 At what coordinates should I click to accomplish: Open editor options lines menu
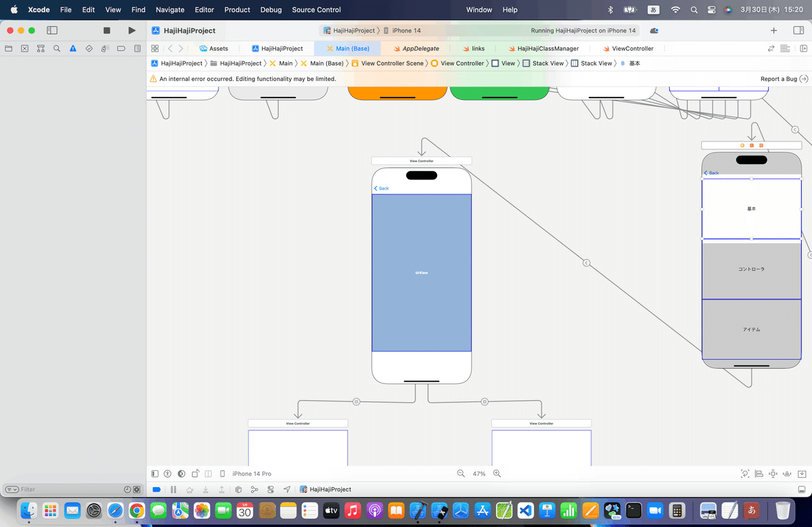click(x=785, y=49)
